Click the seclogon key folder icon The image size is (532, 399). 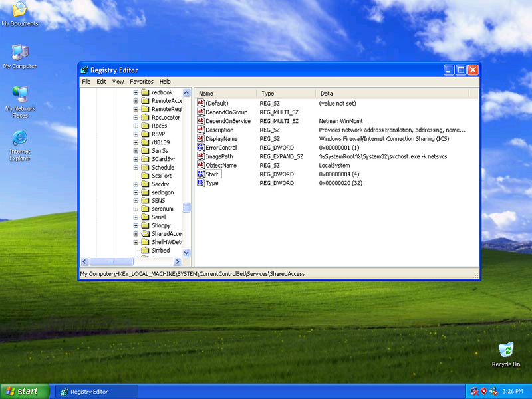point(145,192)
